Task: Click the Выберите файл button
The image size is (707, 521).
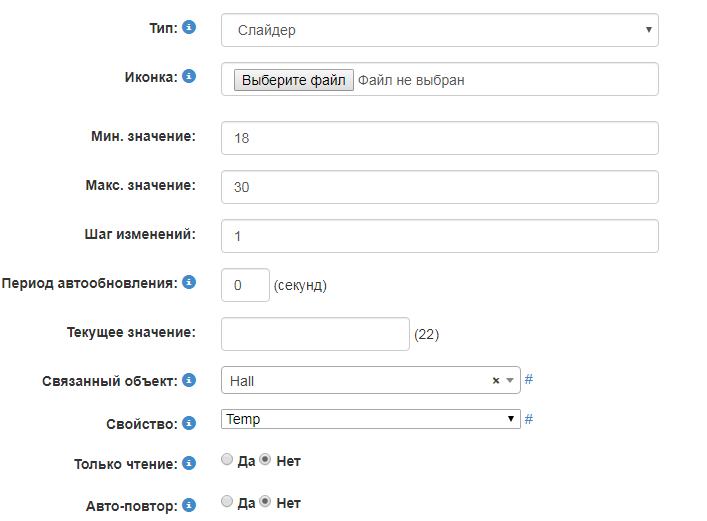Action: tap(293, 79)
